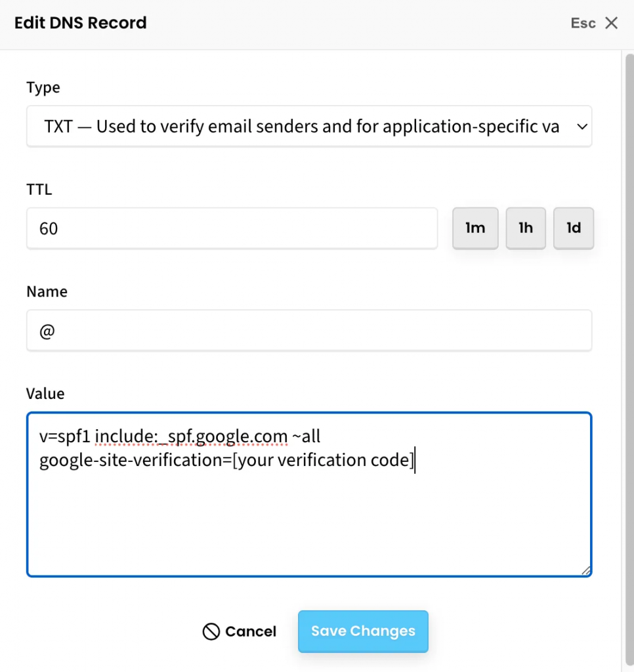Click the Value textarea resize handle

coord(585,570)
